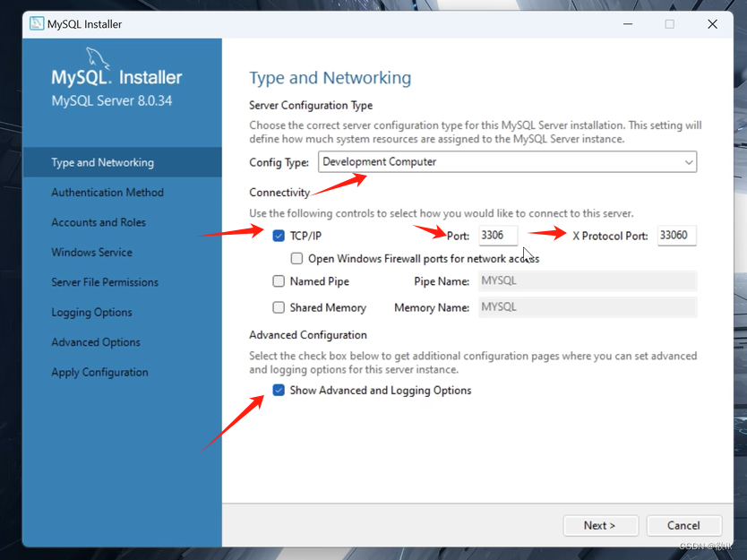Click the MySQL Installer title bar icon
Viewport: 747px width, 560px height.
pos(36,24)
